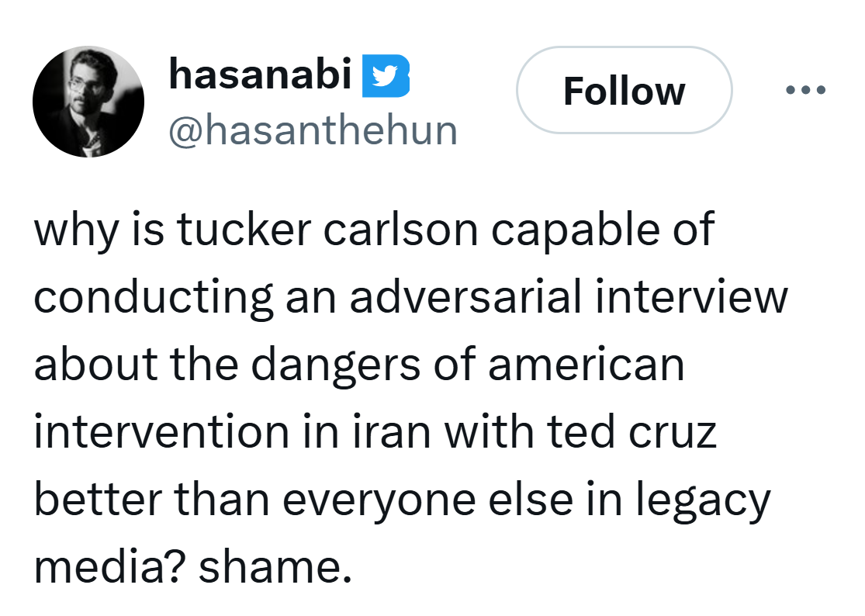Open hasanabi's round profile picture

tap(88, 102)
